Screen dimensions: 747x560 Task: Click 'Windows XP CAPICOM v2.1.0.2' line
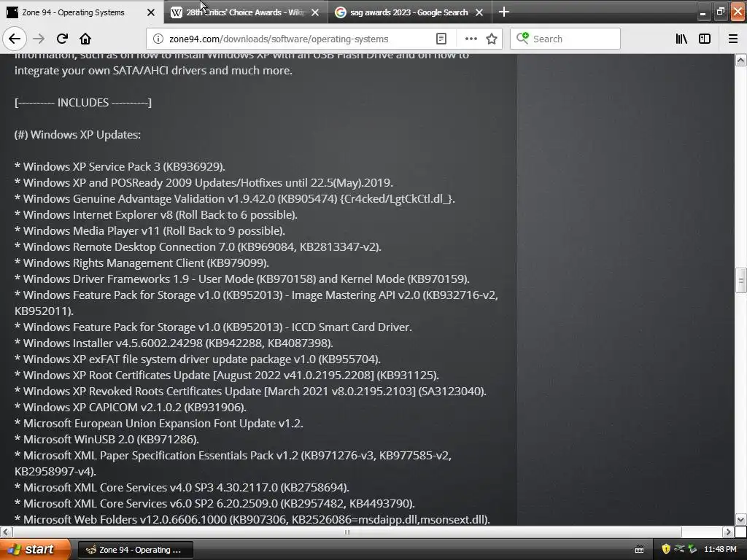[x=130, y=407]
